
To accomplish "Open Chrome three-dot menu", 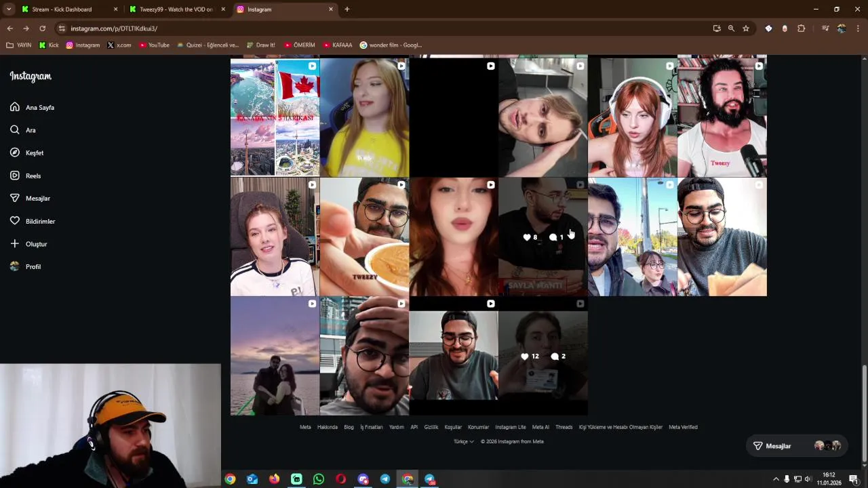I will point(858,28).
